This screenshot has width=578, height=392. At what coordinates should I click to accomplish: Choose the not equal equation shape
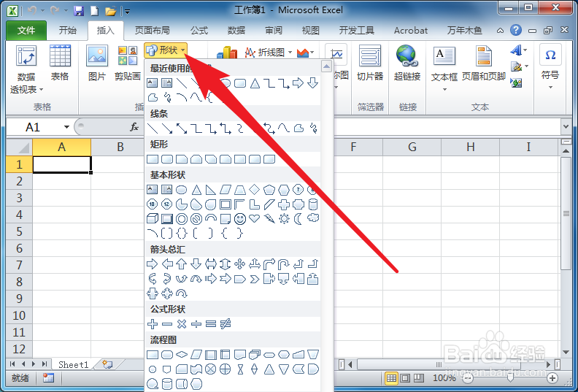pos(226,324)
